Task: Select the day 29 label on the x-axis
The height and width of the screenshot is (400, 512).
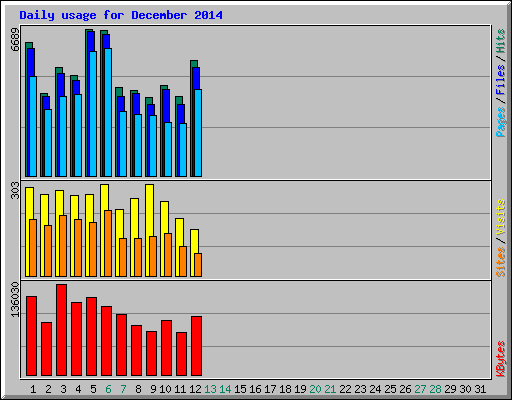Action: [x=450, y=389]
